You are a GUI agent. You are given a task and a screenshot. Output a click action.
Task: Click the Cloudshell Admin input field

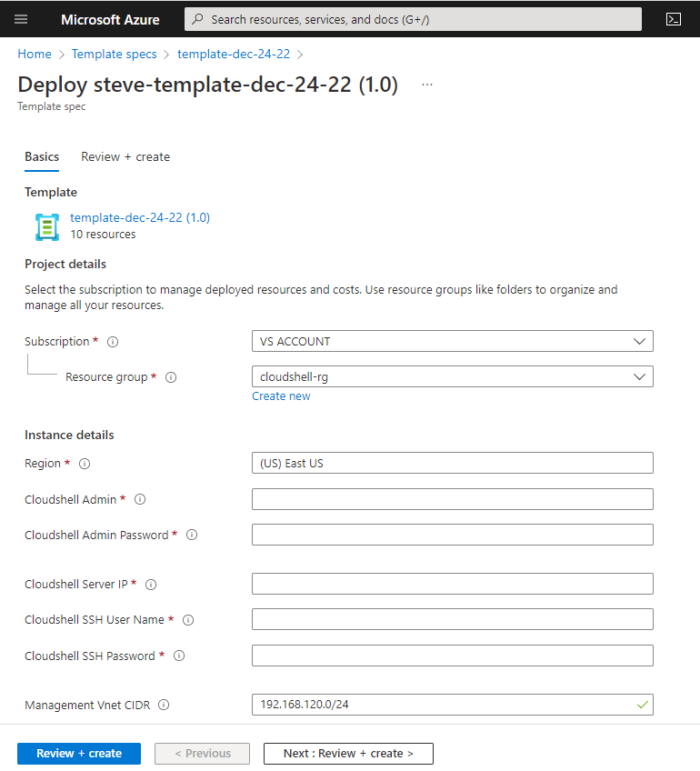click(x=452, y=499)
